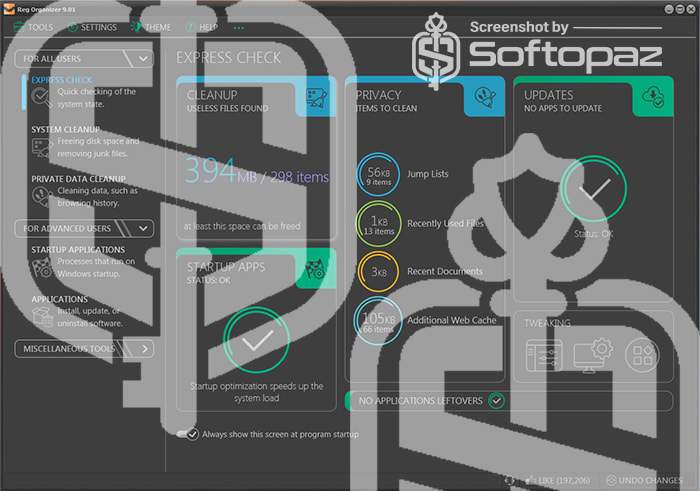Click the three-dots overflow menu
The width and height of the screenshot is (700, 491).
[239, 28]
